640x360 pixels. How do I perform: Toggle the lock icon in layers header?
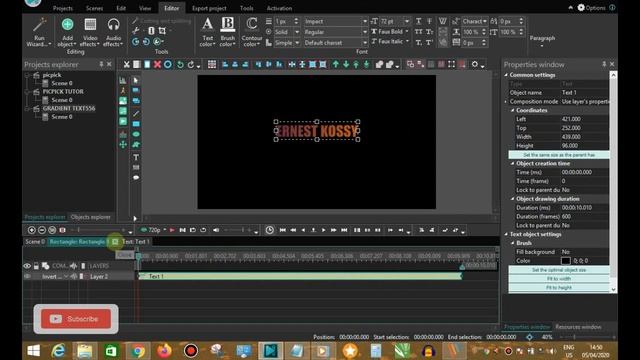pos(36,266)
